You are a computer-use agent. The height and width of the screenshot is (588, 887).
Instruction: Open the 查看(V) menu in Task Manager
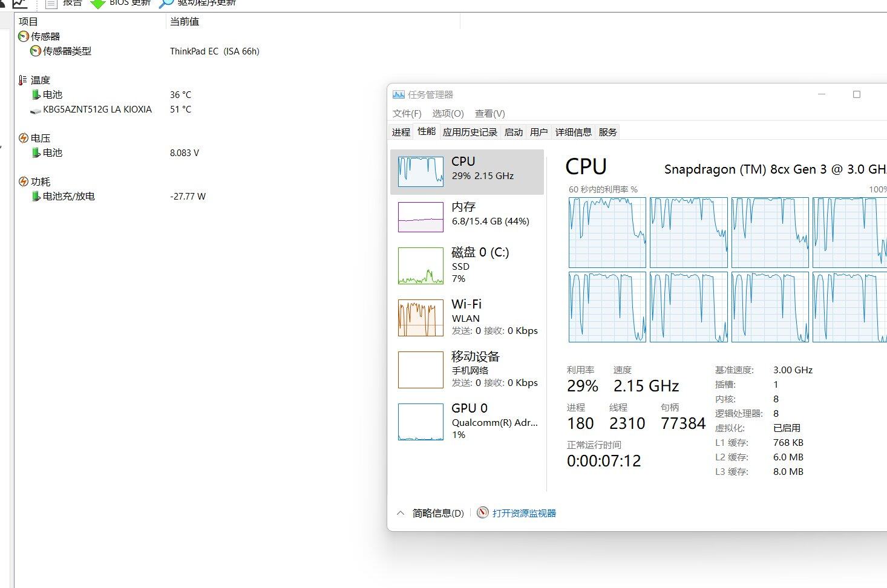490,114
